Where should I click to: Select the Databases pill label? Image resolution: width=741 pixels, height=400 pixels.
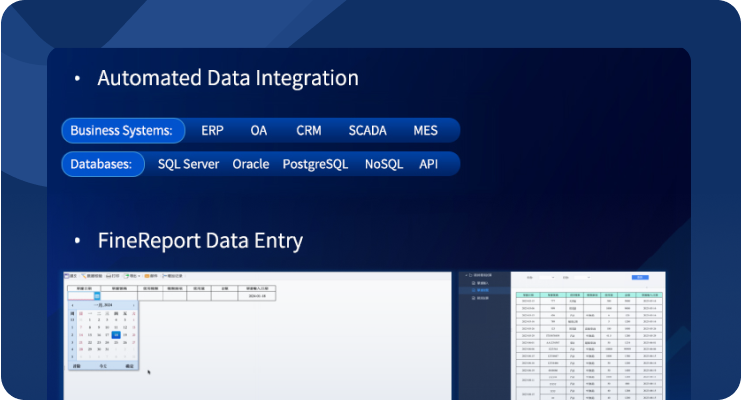click(102, 164)
